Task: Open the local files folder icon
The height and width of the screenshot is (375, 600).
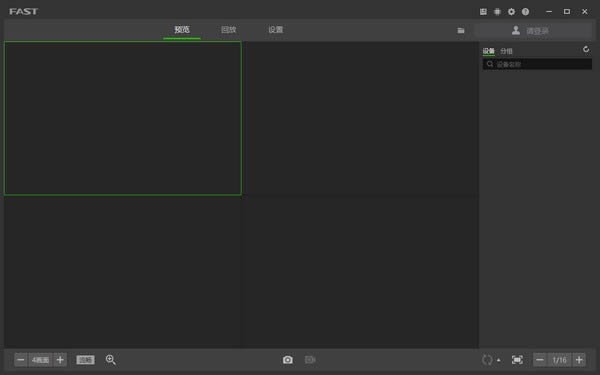Action: [461, 30]
